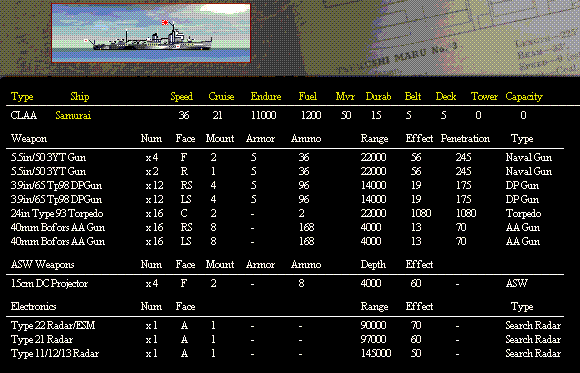This screenshot has height=373, width=580.
Task: Click the Tower column header
Action: [x=484, y=97]
